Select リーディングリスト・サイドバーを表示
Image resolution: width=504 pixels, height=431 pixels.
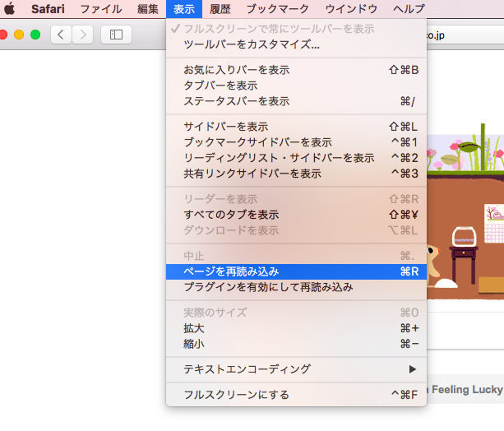296,158
